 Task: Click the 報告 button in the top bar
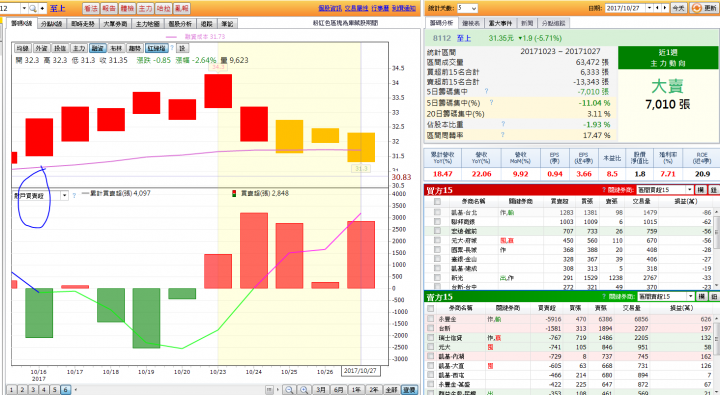(x=109, y=8)
